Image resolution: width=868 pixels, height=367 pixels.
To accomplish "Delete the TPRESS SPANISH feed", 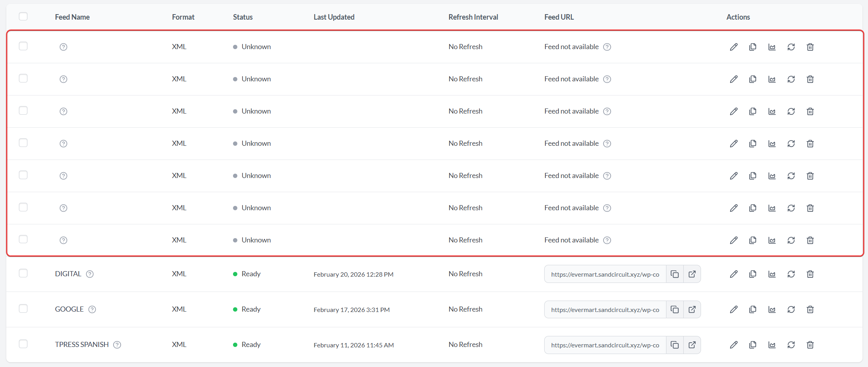I will pos(810,345).
